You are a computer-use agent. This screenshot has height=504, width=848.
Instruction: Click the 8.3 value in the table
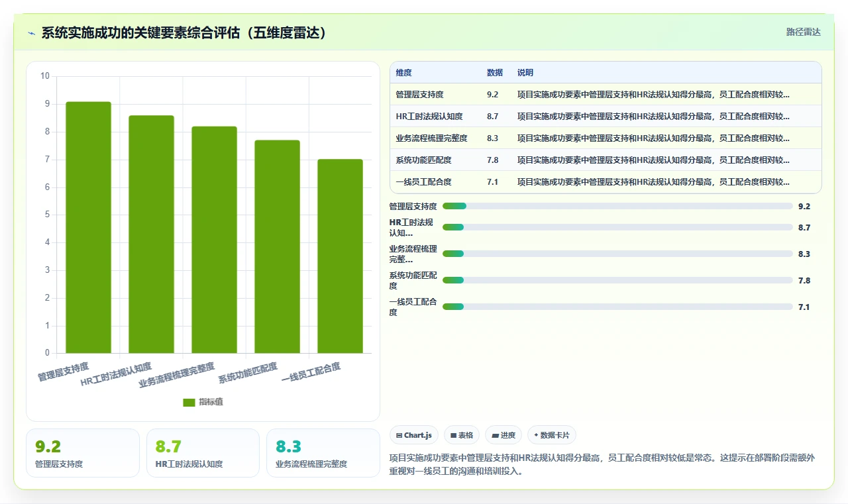pos(492,138)
